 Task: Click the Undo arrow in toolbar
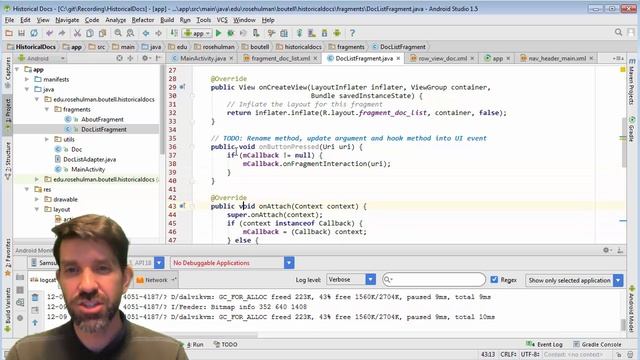[49, 33]
